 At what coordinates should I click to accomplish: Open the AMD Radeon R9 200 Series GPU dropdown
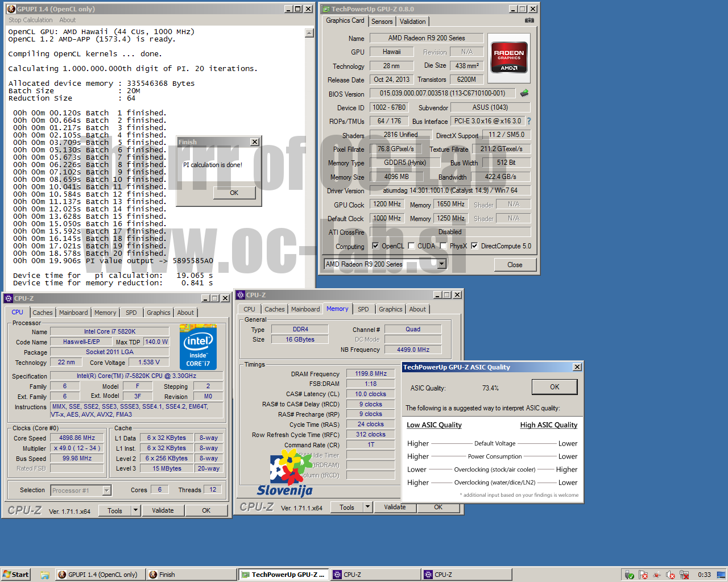click(x=441, y=264)
